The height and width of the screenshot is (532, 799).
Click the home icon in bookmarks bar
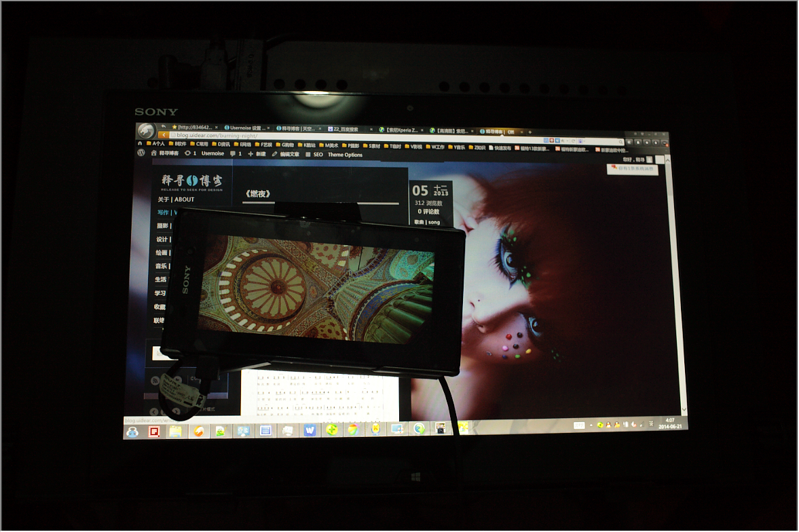click(x=141, y=144)
